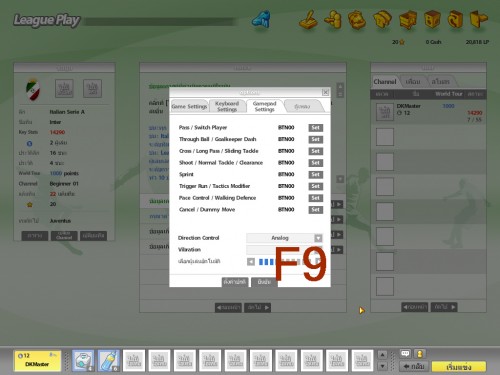Click Set for Cancel / Dummy Move

tap(315, 210)
